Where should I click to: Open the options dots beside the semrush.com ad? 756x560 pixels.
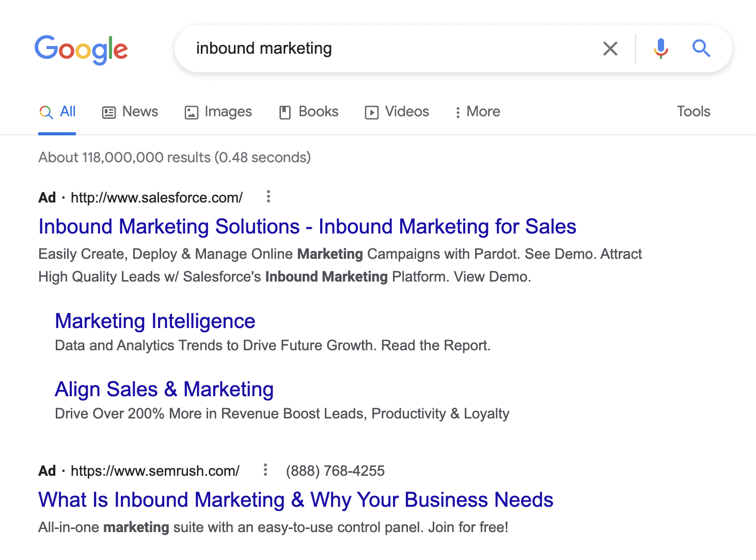[x=265, y=470]
